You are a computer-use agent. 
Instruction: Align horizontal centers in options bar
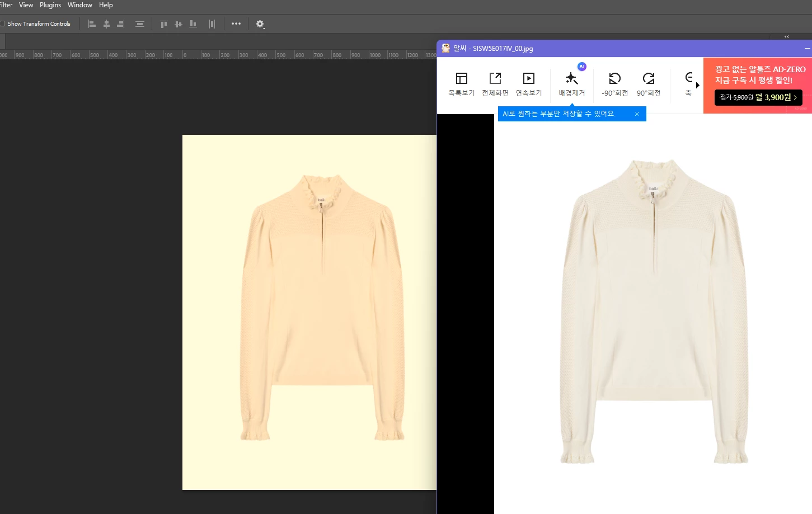[x=106, y=24]
